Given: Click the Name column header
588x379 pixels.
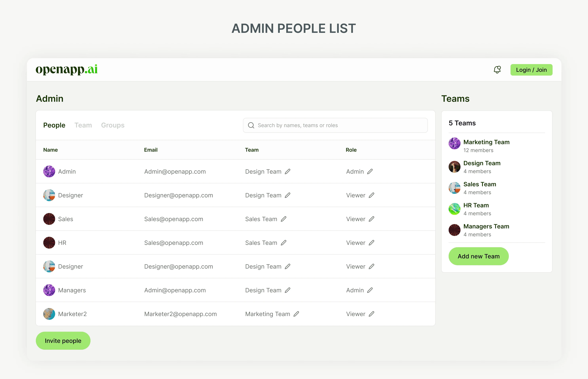Looking at the screenshot, I should [50, 150].
